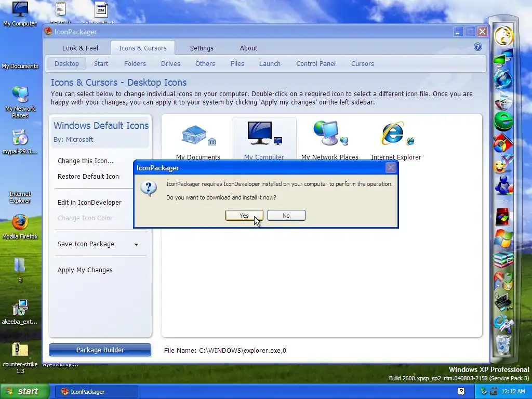Click the blue globe browser dock icon
The width and height of the screenshot is (532, 399).
[503, 79]
